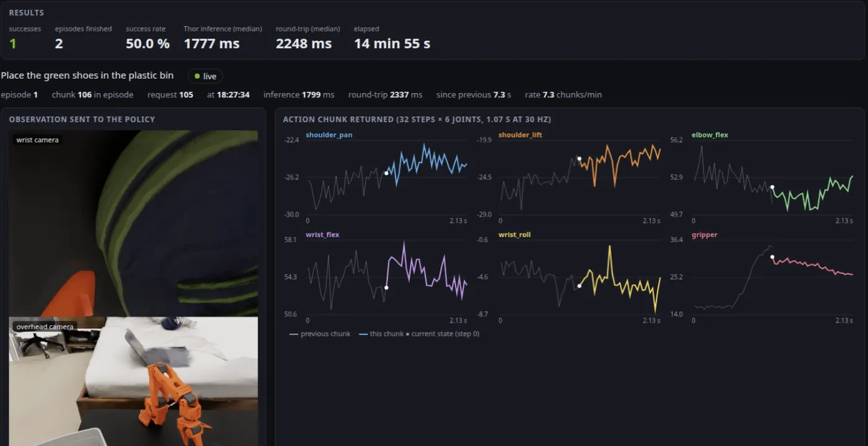Click the RESULTS section heading
The image size is (868, 446).
click(26, 13)
